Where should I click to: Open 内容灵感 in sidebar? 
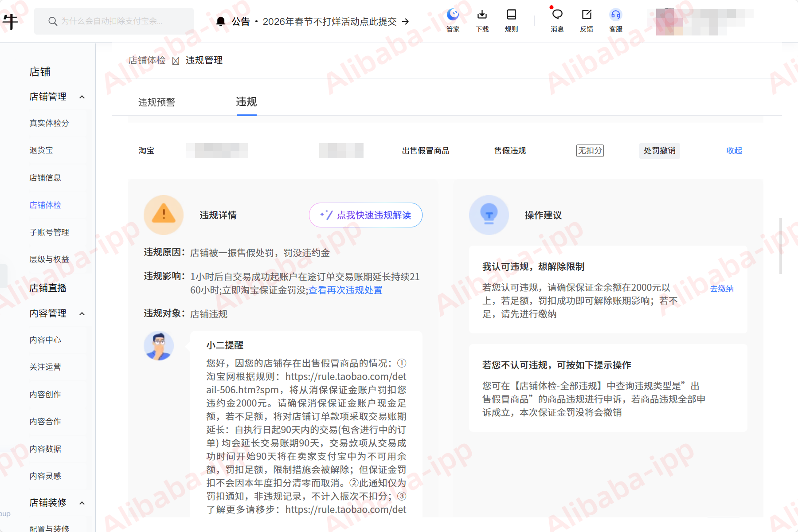click(45, 476)
